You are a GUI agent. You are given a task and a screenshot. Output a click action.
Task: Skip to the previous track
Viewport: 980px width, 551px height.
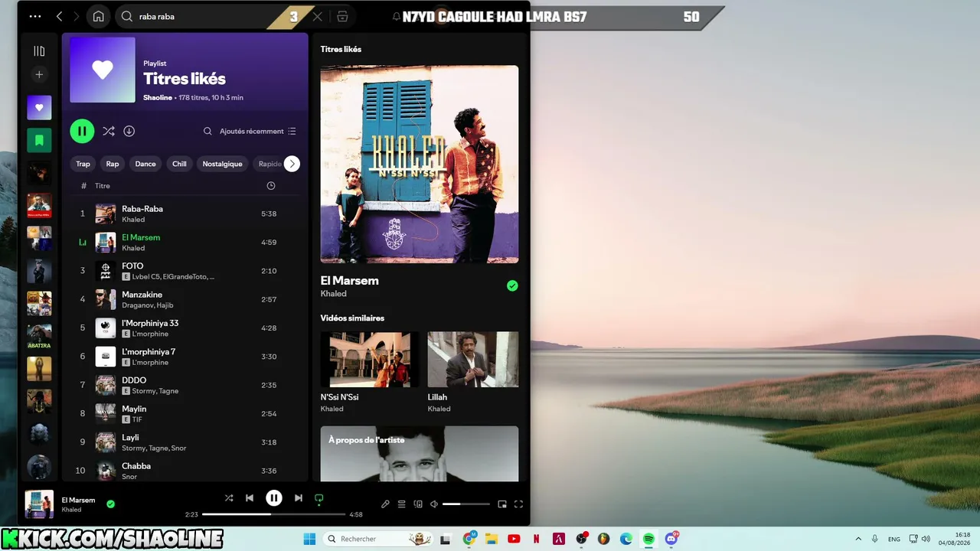(250, 498)
